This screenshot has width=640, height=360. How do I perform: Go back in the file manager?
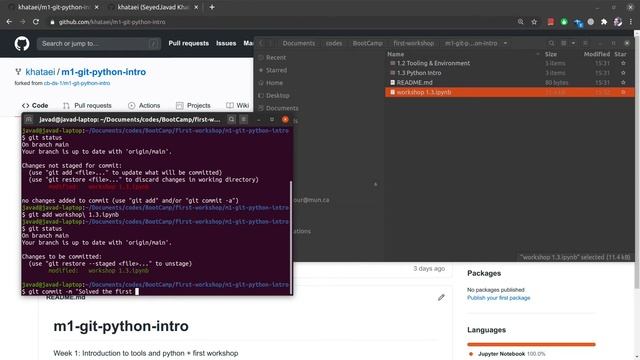[261, 43]
